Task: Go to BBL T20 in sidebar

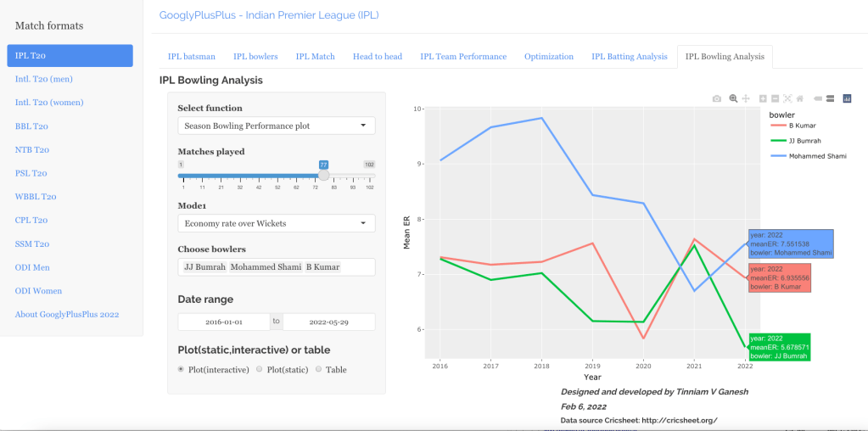Action: [31, 126]
